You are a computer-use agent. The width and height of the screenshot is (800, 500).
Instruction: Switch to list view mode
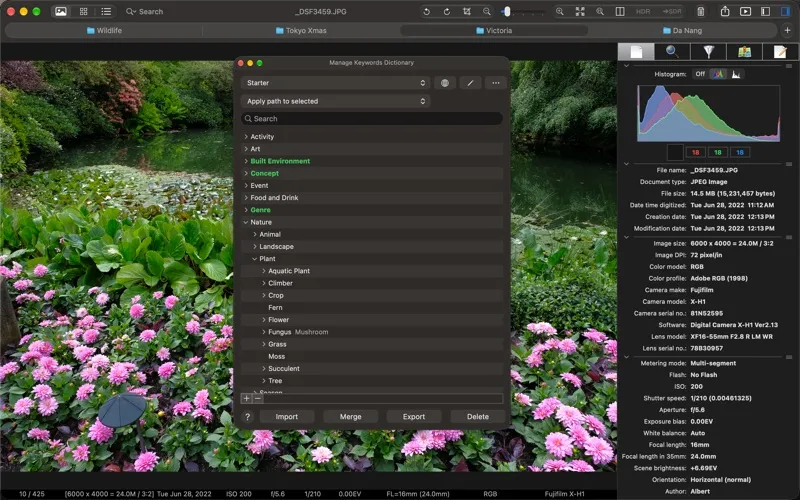pyautogui.click(x=106, y=11)
